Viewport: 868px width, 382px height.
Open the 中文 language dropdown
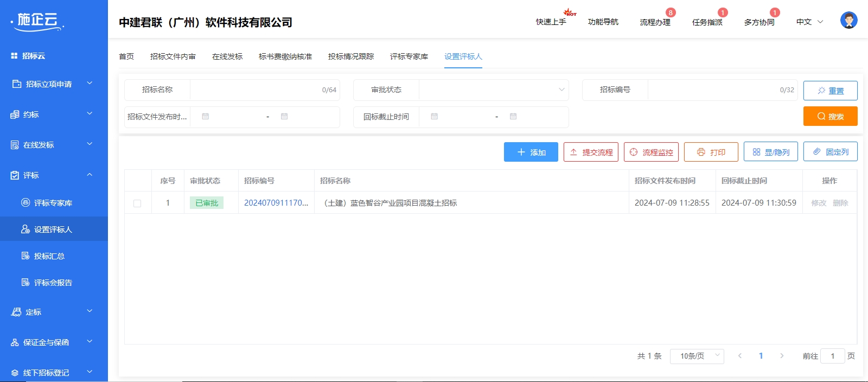809,22
